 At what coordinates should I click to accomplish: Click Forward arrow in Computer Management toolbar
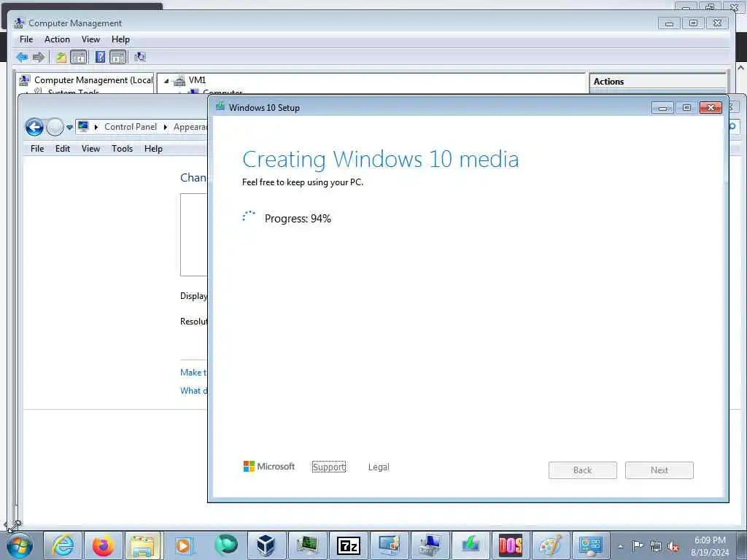[x=39, y=57]
